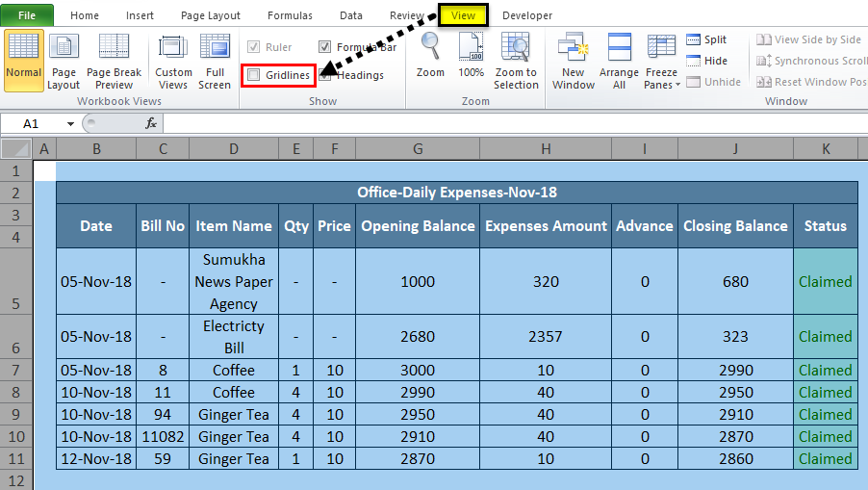Select column D header
The image size is (868, 490).
[234, 149]
